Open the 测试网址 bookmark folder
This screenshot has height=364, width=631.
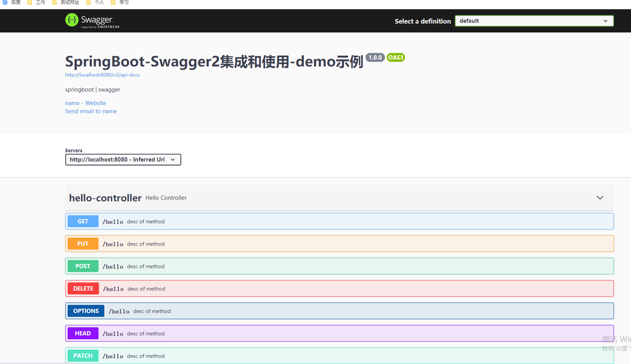tap(66, 2)
